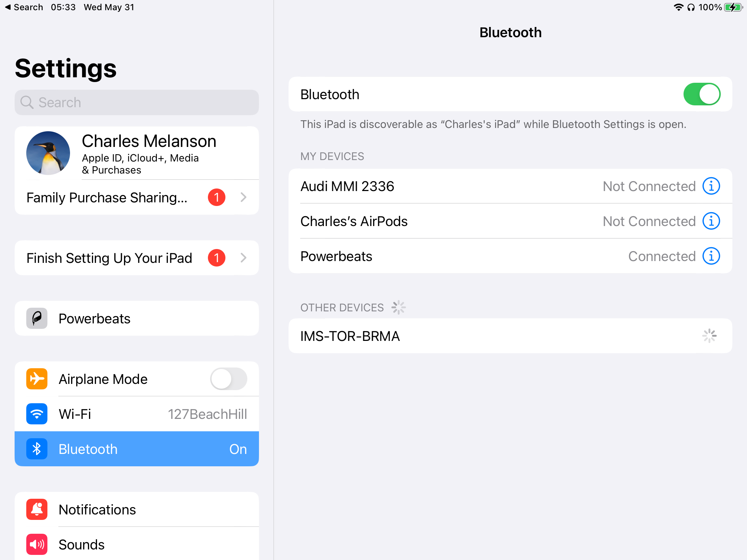The height and width of the screenshot is (560, 747).
Task: Tap the red badge on Family Purchase Sharing
Action: pyautogui.click(x=216, y=197)
